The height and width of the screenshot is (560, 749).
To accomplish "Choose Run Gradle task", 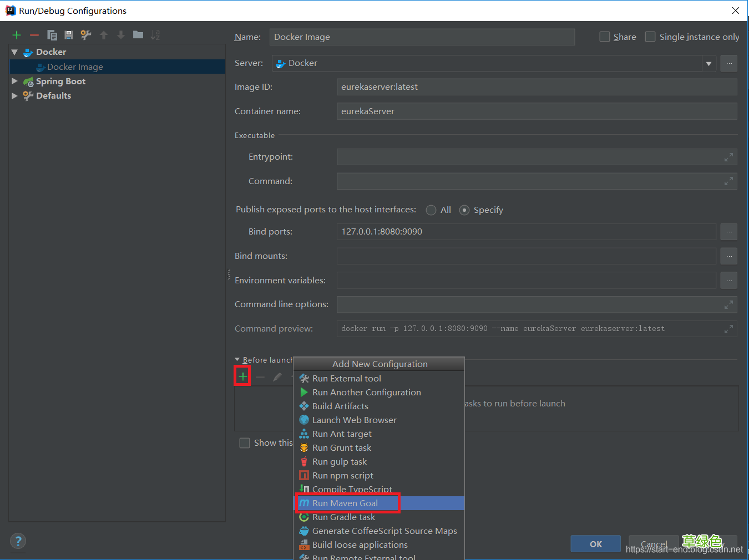I will tap(379, 517).
